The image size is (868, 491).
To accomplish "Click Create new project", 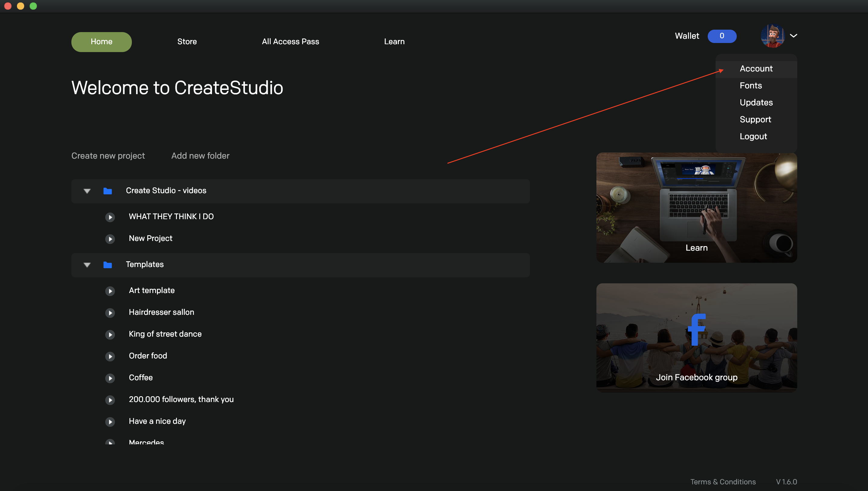I will click(x=108, y=156).
